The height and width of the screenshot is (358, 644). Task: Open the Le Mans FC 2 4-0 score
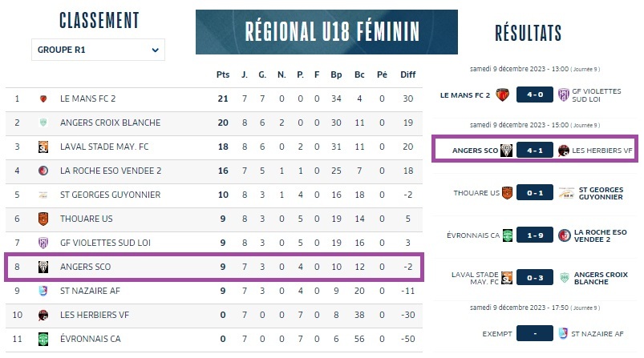535,95
